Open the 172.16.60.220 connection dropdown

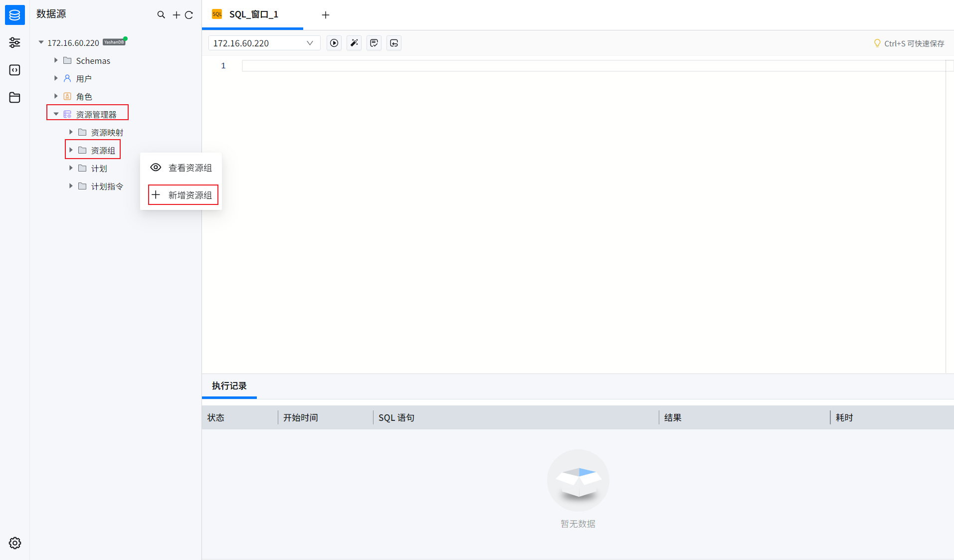264,43
